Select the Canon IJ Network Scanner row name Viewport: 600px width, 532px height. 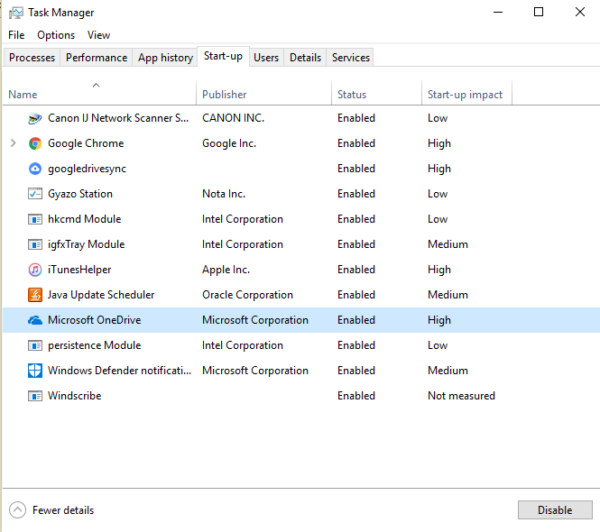coord(118,118)
